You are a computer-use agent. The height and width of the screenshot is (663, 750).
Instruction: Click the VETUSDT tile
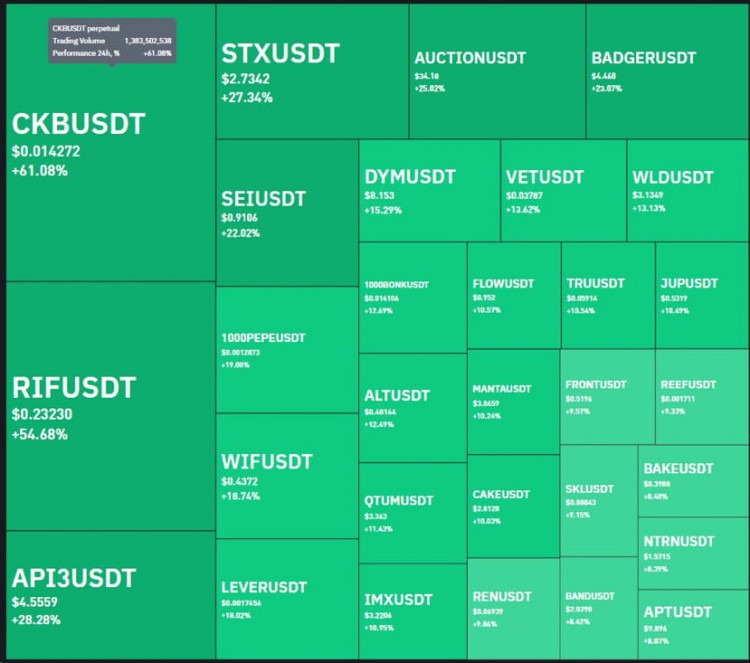[x=563, y=190]
